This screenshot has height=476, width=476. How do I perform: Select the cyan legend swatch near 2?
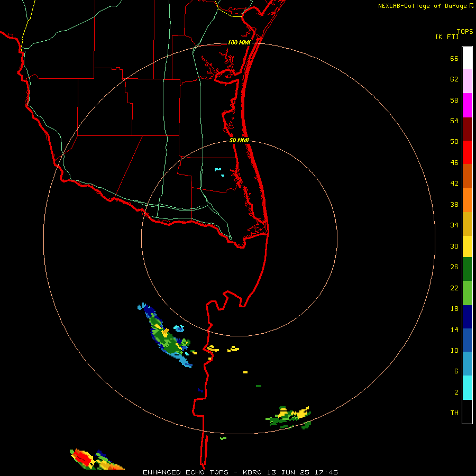tap(467, 388)
